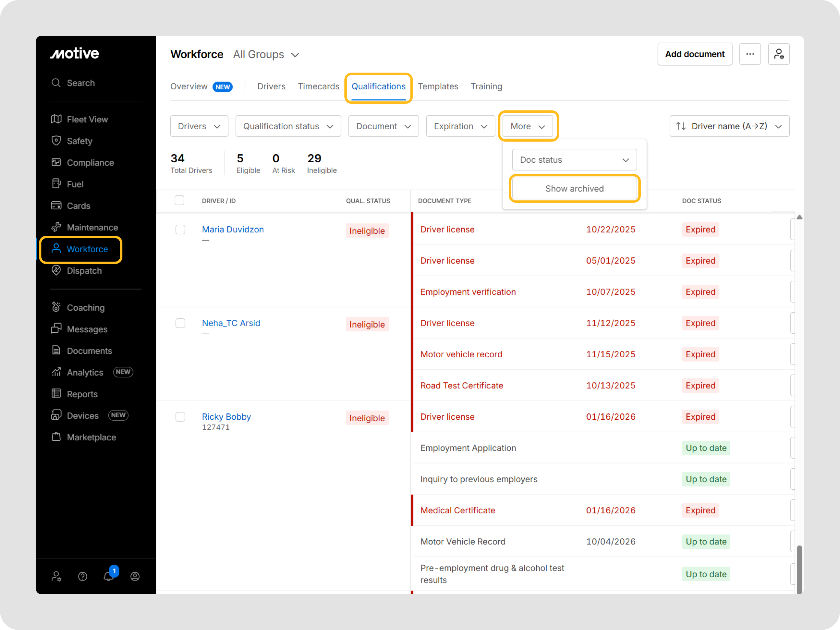Open the user settings icon top right
This screenshot has height=630, width=840.
tap(778, 54)
